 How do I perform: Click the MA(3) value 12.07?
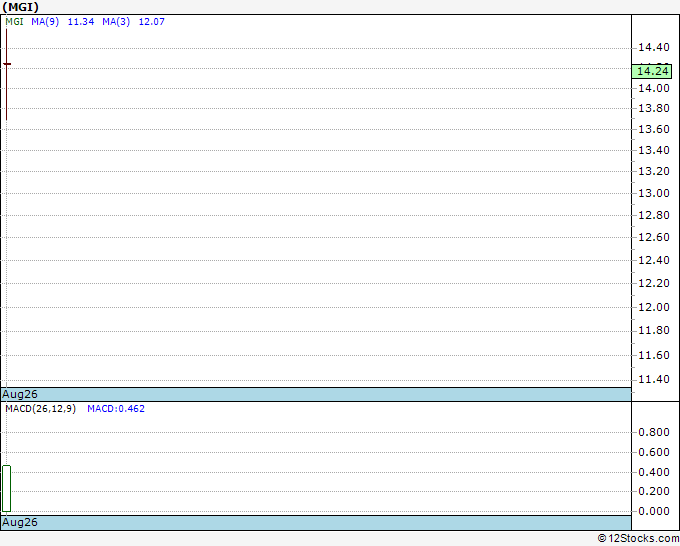pyautogui.click(x=152, y=22)
